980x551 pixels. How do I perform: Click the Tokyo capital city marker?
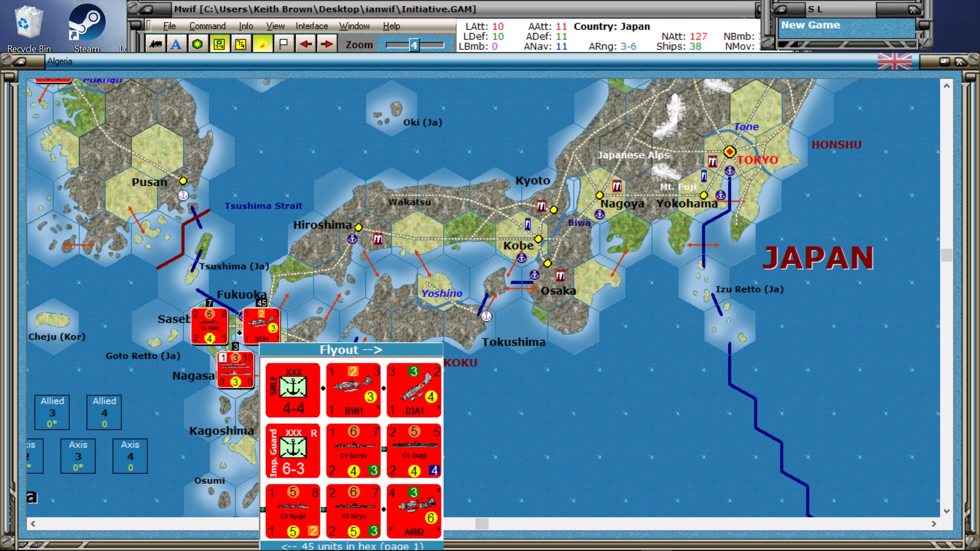tap(729, 152)
